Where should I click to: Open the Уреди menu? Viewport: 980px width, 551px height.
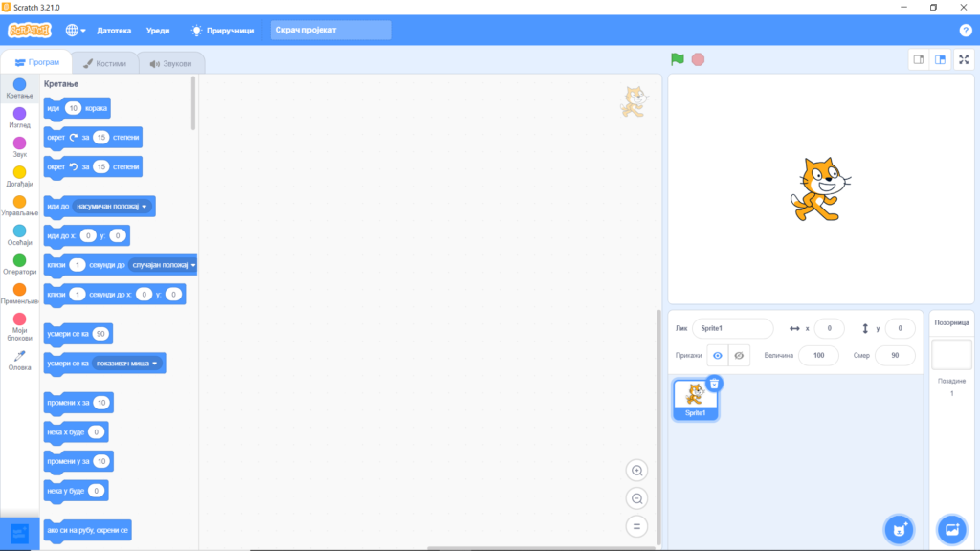coord(158,30)
